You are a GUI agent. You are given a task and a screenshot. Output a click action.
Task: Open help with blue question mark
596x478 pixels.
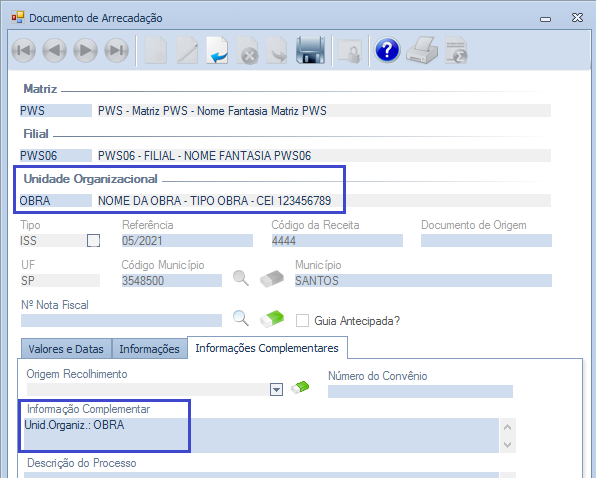coord(387,50)
